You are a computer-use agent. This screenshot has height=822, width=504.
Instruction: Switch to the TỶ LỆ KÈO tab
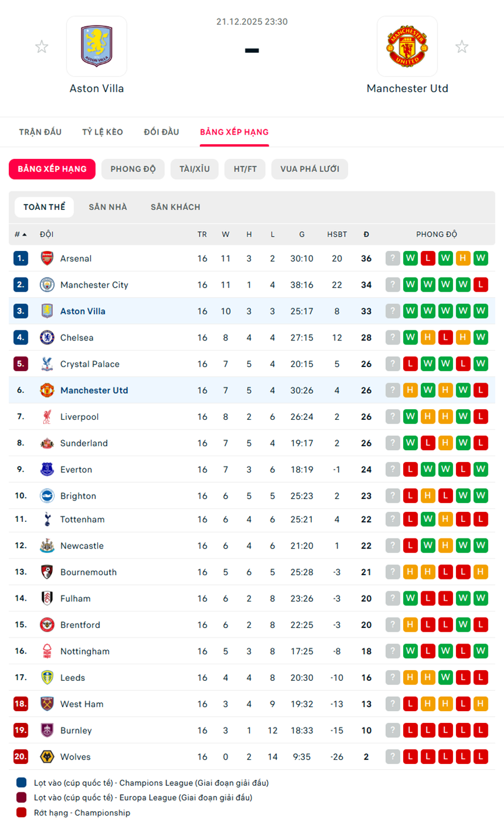[103, 132]
